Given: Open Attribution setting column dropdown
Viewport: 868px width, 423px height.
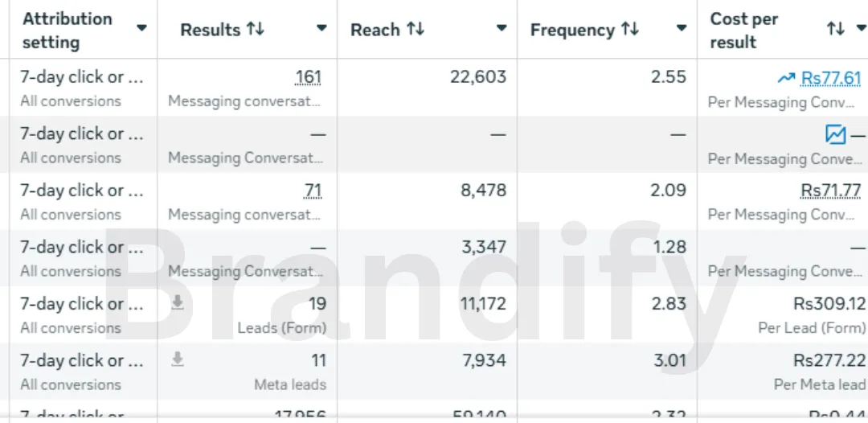Looking at the screenshot, I should click(141, 28).
